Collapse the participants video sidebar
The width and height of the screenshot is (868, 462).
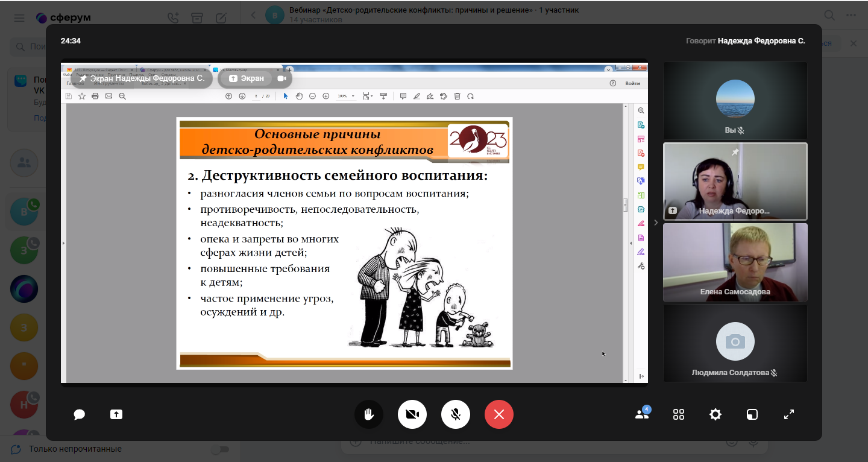click(x=656, y=223)
